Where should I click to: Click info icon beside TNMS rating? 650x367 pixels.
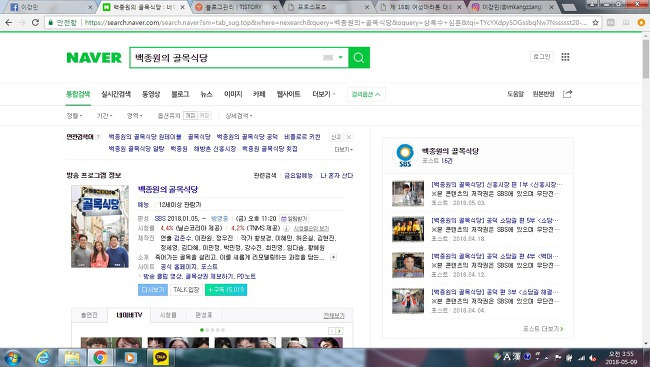[286, 228]
